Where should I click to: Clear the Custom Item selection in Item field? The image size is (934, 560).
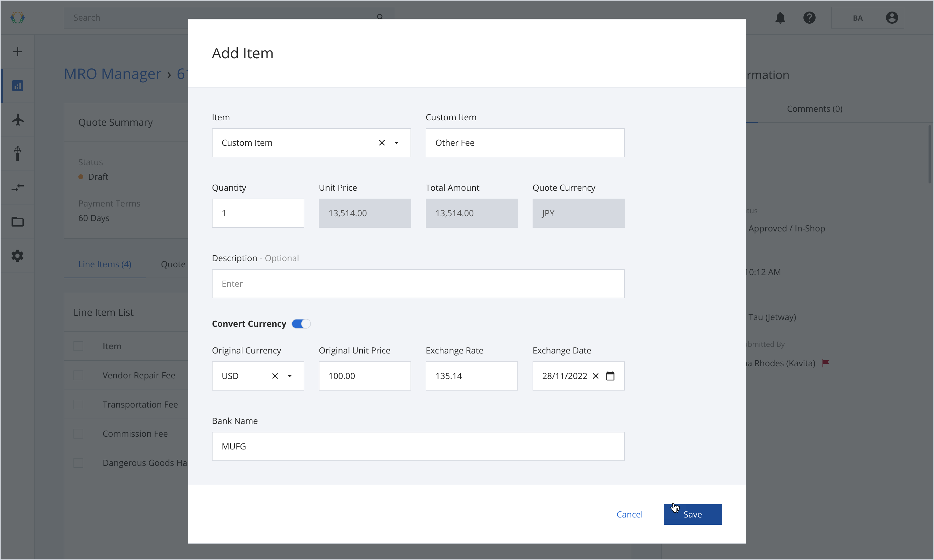pyautogui.click(x=382, y=143)
